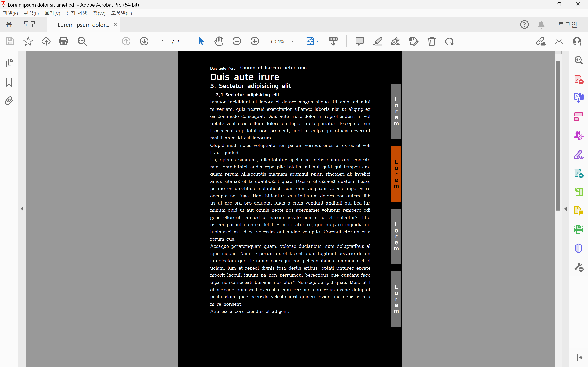
Task: Click the page number input field
Action: [x=163, y=42]
